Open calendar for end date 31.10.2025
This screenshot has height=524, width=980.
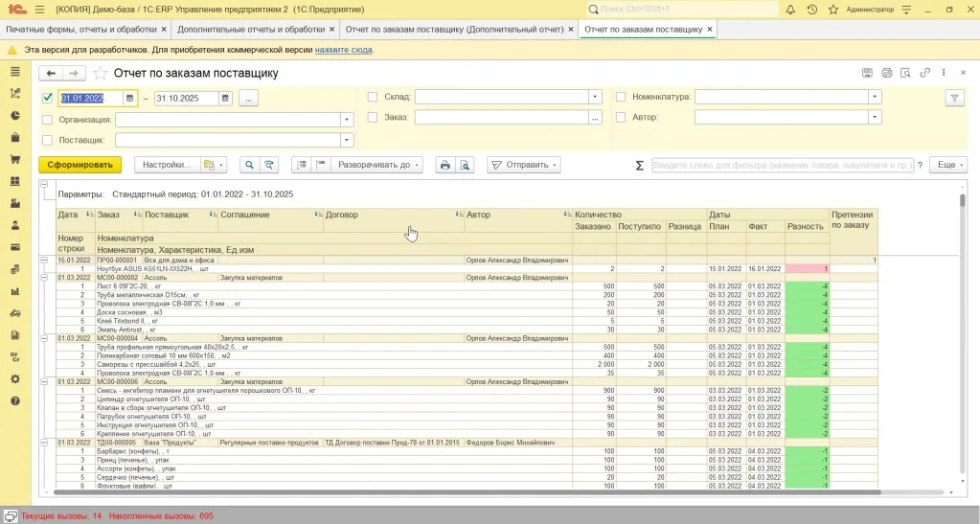tap(225, 98)
